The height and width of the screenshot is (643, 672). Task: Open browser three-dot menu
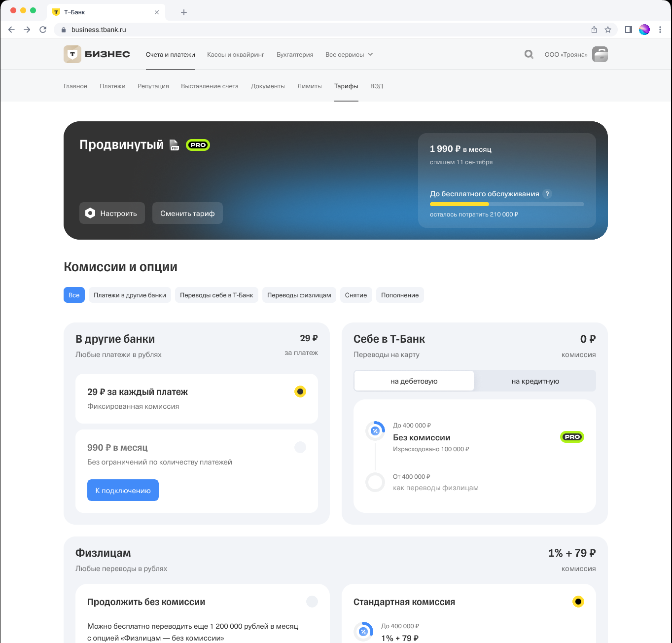[x=660, y=30]
